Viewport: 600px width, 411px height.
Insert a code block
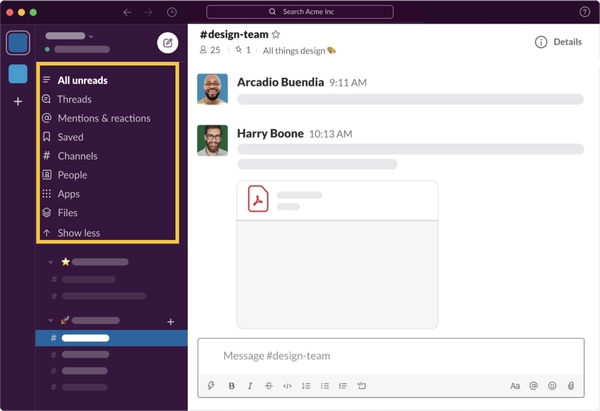tap(362, 386)
